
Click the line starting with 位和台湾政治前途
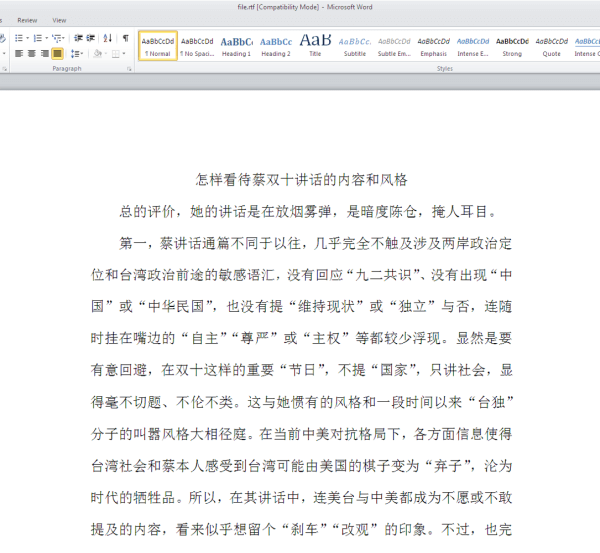coord(302,275)
